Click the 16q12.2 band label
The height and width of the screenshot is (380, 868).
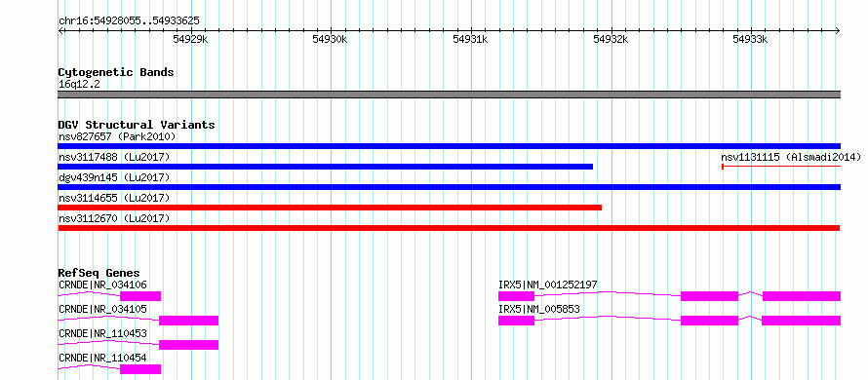pos(79,85)
